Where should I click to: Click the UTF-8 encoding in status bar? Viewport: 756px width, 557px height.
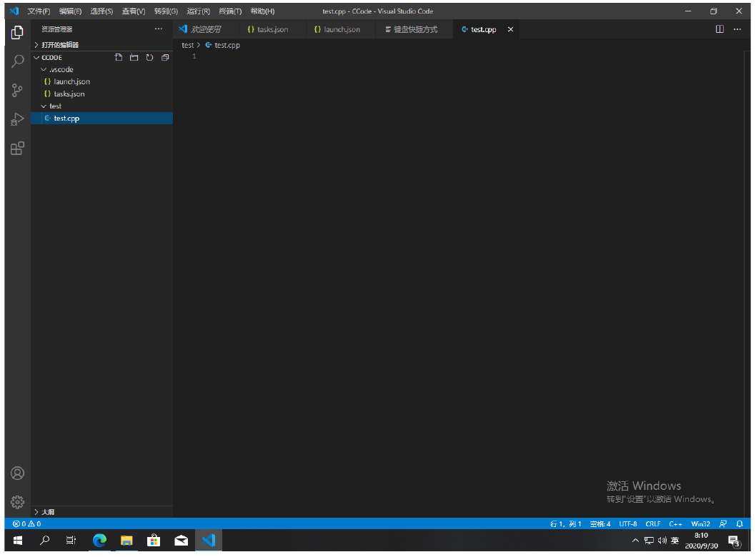(x=628, y=524)
